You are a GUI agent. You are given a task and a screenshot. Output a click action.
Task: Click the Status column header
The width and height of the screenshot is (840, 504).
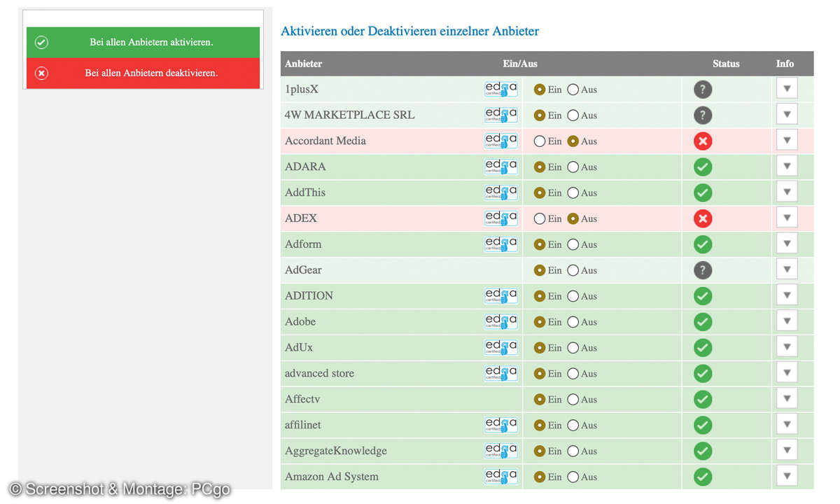tap(726, 64)
